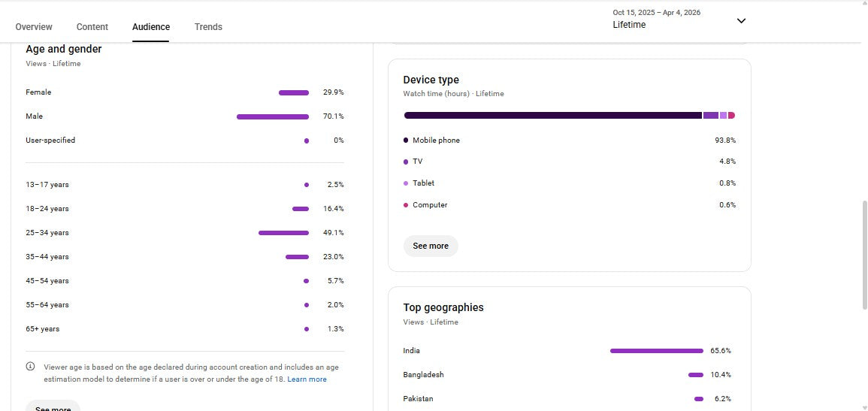Click the Computer legend dot
The width and height of the screenshot is (868, 411).
[x=406, y=205]
